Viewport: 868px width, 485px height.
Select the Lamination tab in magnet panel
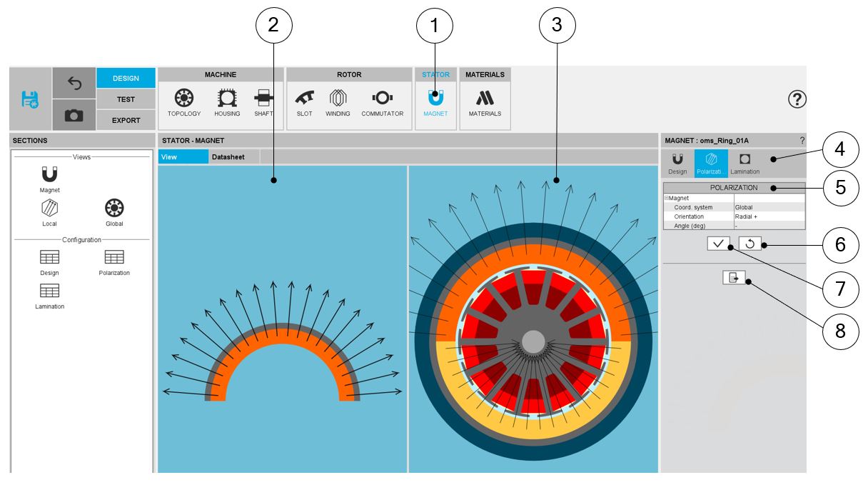pos(745,163)
